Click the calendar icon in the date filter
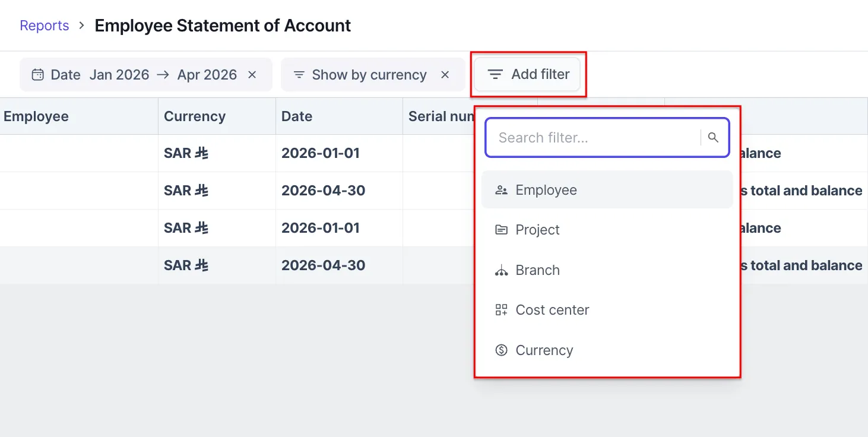868x437 pixels. (x=37, y=74)
